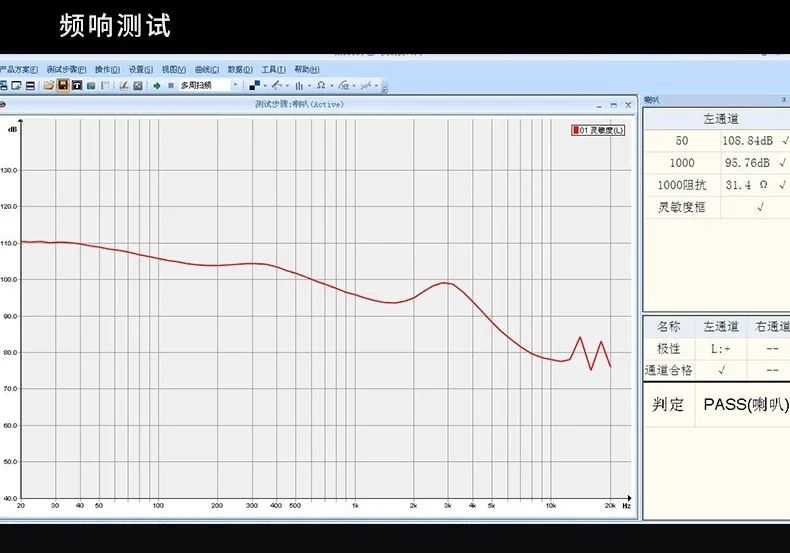Click the 灵敏度框 row label
The height and width of the screenshot is (553, 790).
[682, 207]
